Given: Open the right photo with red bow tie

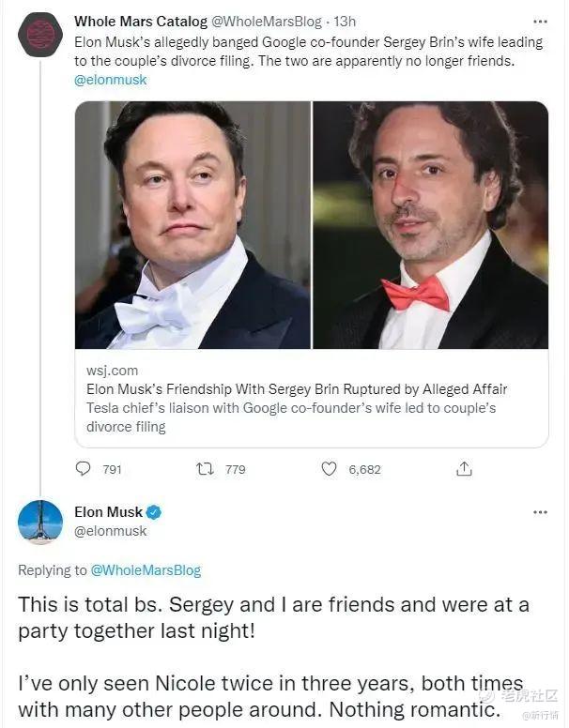Looking at the screenshot, I should [x=430, y=225].
